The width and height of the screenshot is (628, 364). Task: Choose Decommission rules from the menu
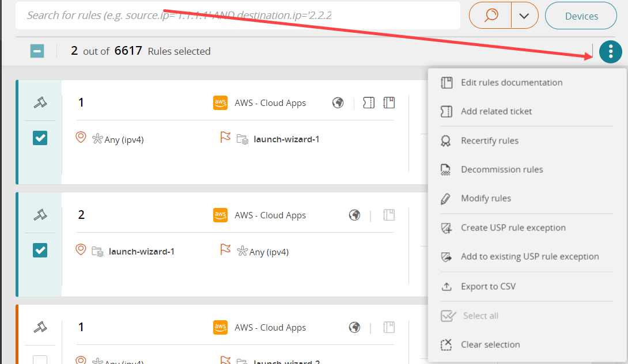pyautogui.click(x=501, y=169)
